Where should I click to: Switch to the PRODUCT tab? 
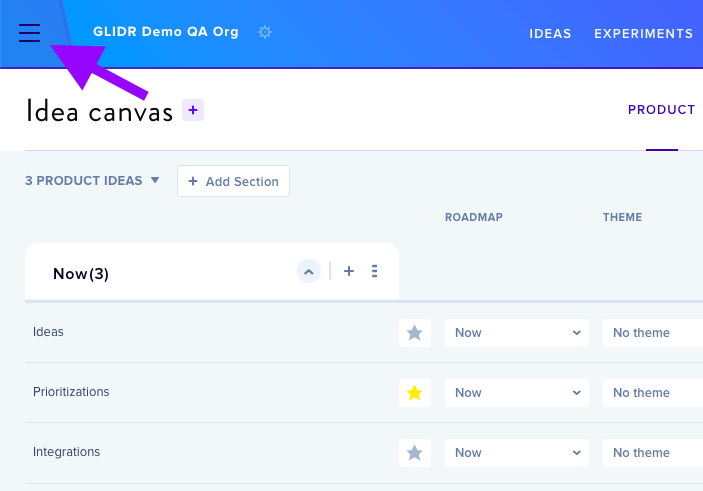pos(661,110)
